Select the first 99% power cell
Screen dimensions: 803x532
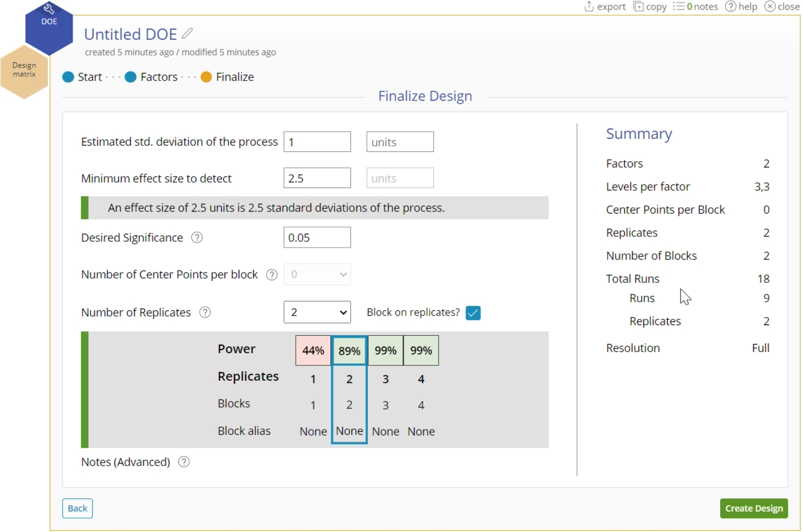pyautogui.click(x=385, y=350)
